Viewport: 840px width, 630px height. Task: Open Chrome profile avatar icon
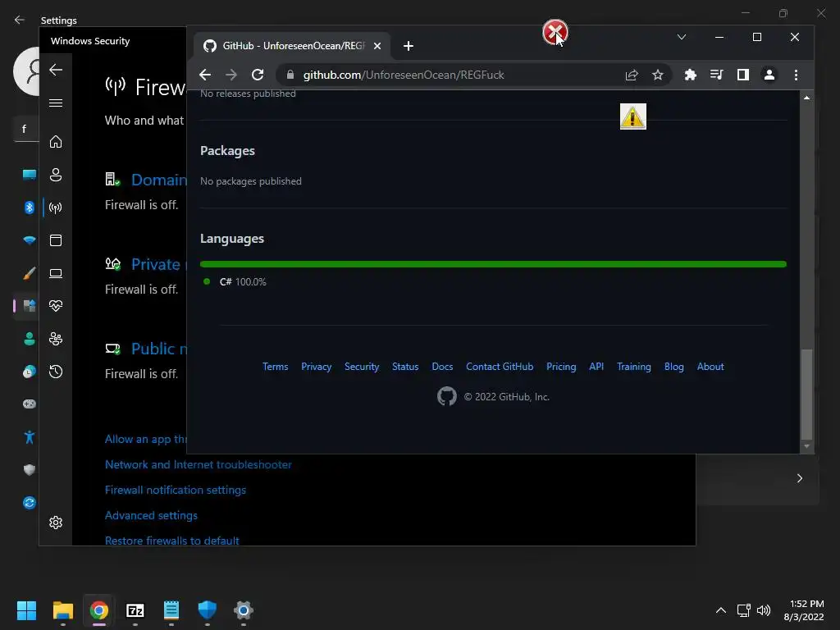[769, 75]
